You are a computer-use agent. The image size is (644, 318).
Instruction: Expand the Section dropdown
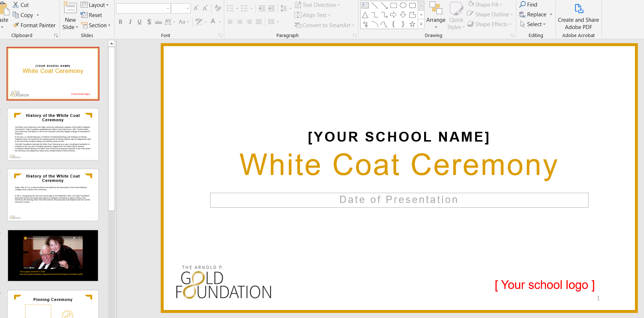[x=95, y=25]
